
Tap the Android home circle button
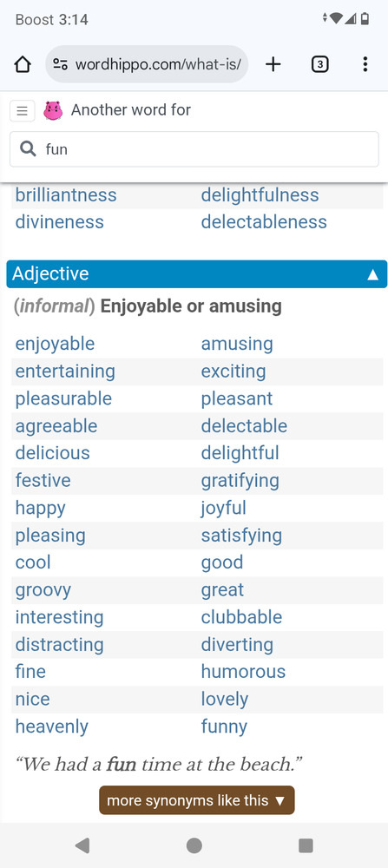pos(194,845)
